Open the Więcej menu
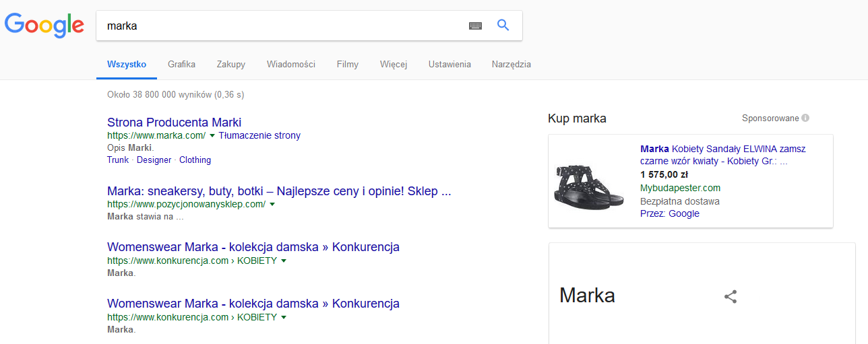868x344 pixels. (x=394, y=65)
